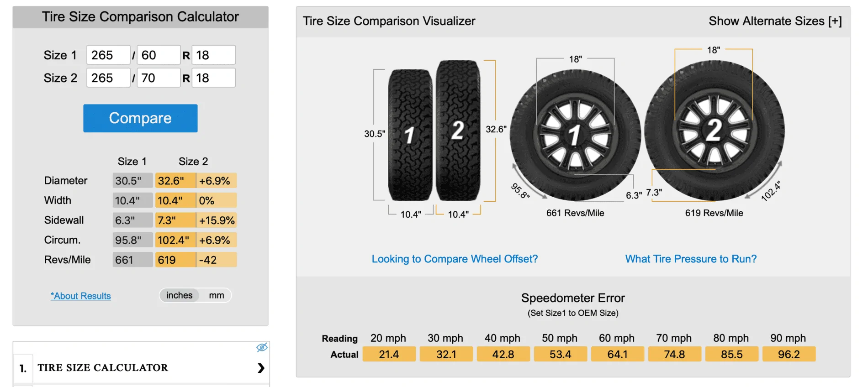Viewport: 868px width, 387px height.
Task: Edit the Size 2 aspect ratio field showing 70
Action: point(159,77)
